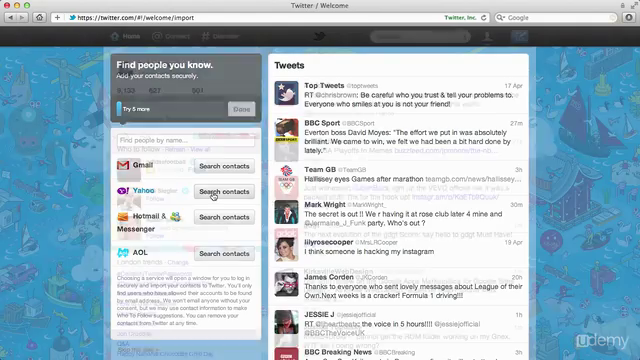Click the Twitter bird logo in navbar
The height and width of the screenshot is (360, 640).
[x=319, y=36]
